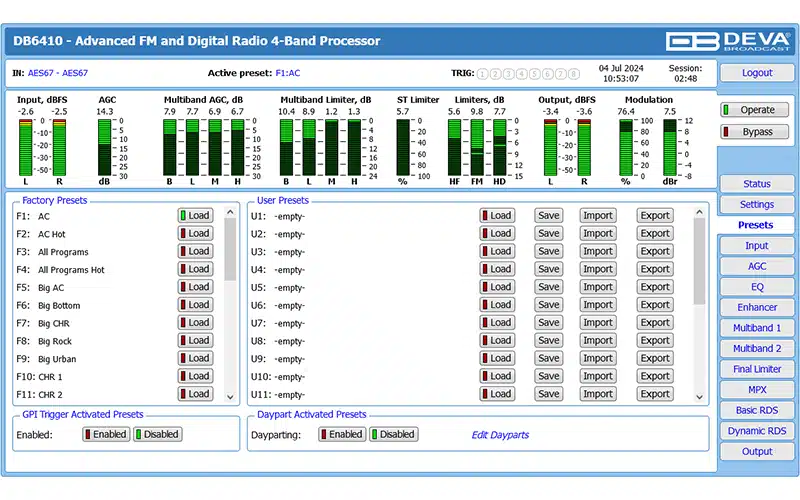Load the F7 Big CHR preset
Viewport: 800px width, 500px height.
pyautogui.click(x=195, y=322)
